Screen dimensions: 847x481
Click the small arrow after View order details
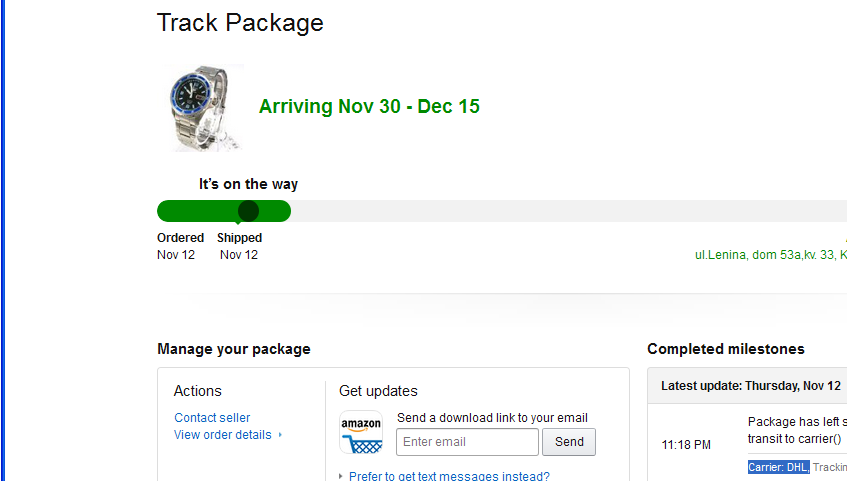click(x=280, y=435)
